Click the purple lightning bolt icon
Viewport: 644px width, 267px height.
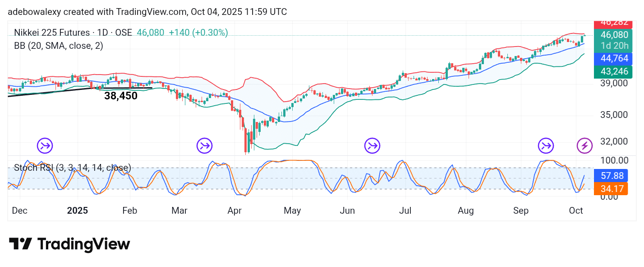(585, 145)
